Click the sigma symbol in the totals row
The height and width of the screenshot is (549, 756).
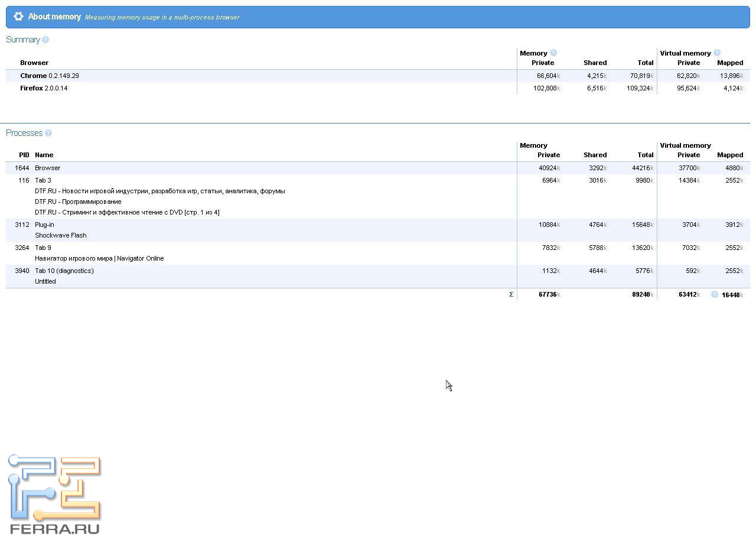[x=511, y=294]
